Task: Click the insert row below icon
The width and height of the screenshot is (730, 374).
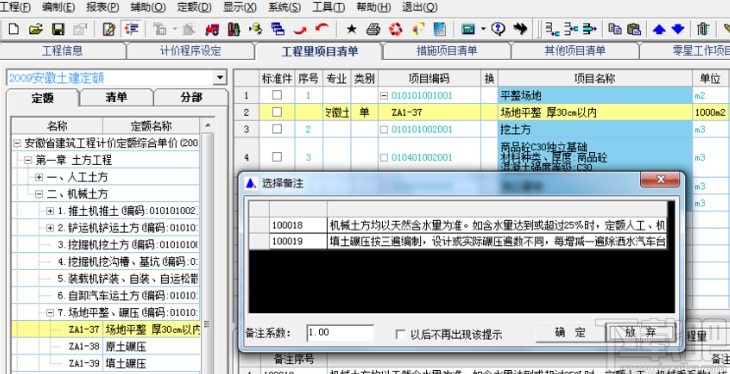Action: pos(553,29)
